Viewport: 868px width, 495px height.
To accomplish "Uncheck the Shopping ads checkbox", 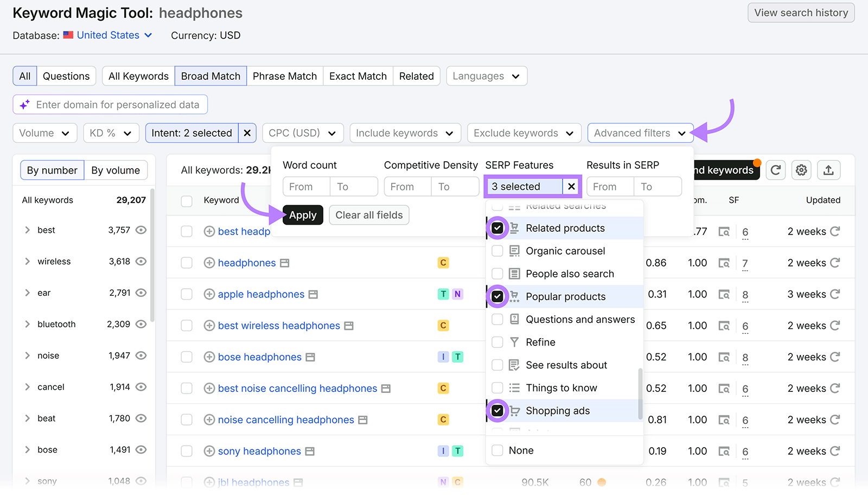I will (497, 410).
